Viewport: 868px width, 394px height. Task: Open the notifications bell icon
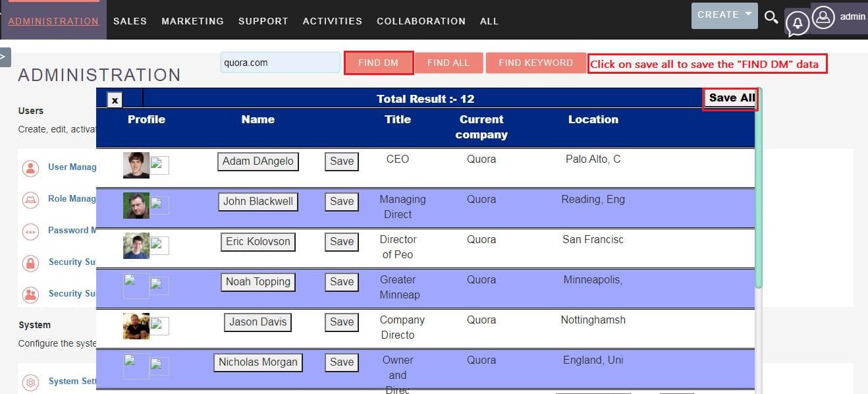coord(798,23)
